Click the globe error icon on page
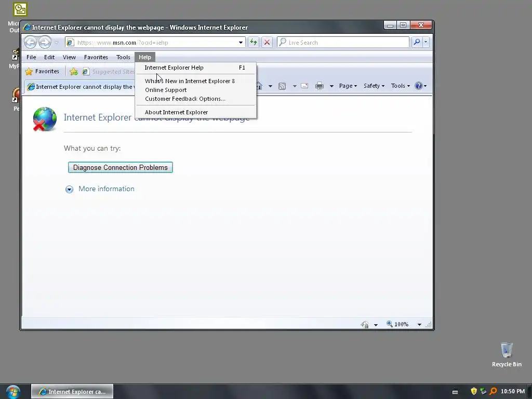This screenshot has width=532, height=399. 45,119
